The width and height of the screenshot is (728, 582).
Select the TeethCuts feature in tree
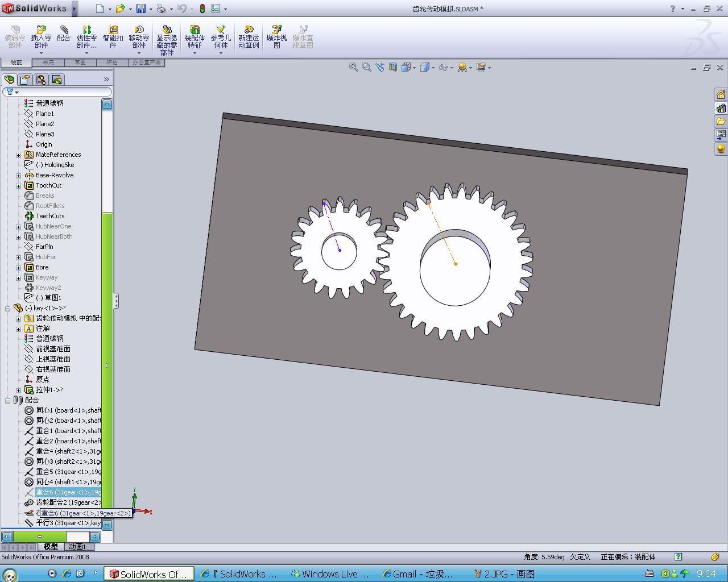44,216
